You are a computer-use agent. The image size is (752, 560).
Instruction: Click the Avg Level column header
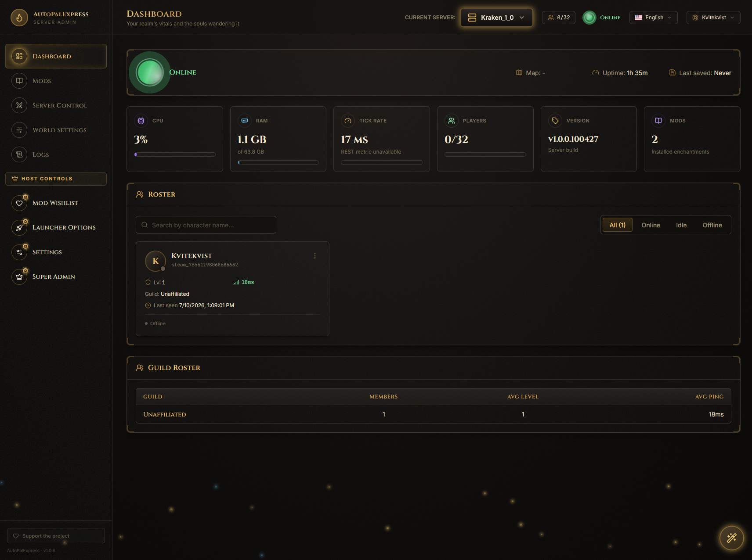(x=523, y=397)
